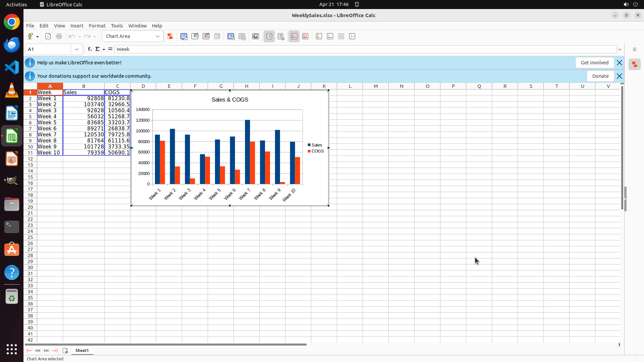Toggle the Legend On/Off button
644x362 pixels.
click(269, 36)
